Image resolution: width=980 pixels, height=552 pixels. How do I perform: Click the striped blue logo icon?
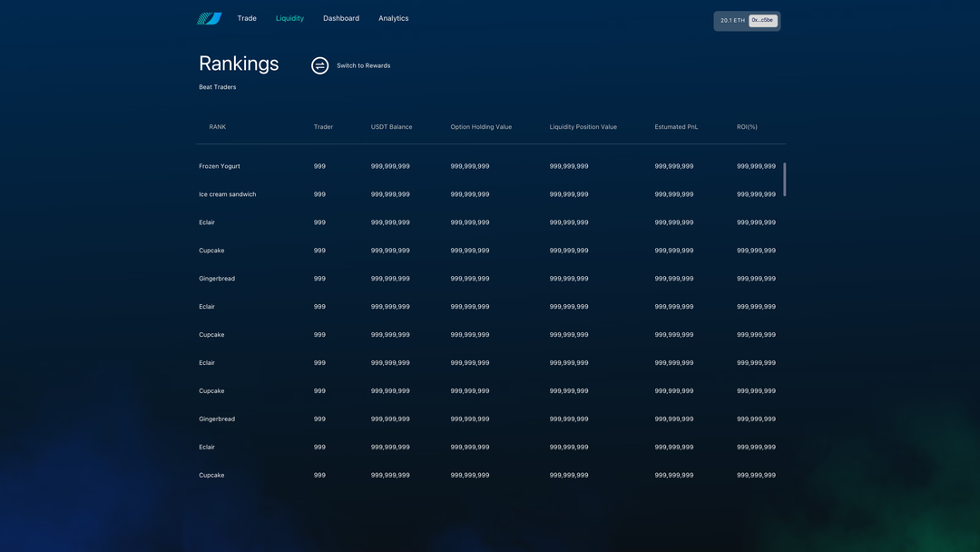tap(210, 19)
